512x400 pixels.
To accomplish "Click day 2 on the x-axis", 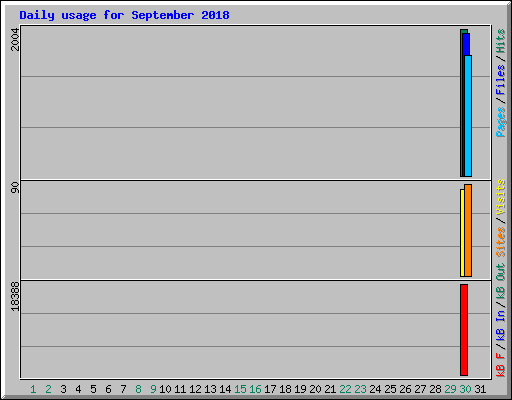I will [x=48, y=389].
